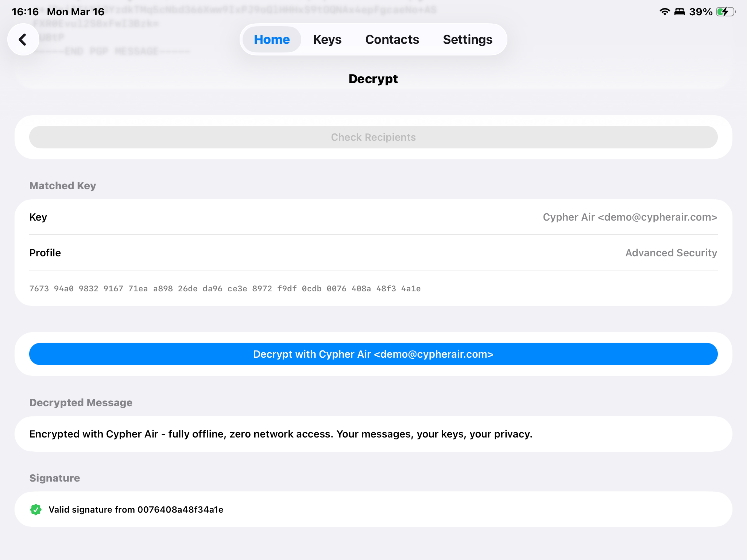This screenshot has height=560, width=747.
Task: Click the sleep focus bed icon
Action: 679,12
